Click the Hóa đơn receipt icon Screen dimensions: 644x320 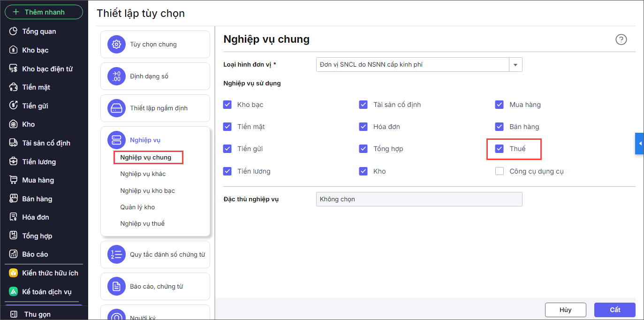14,217
